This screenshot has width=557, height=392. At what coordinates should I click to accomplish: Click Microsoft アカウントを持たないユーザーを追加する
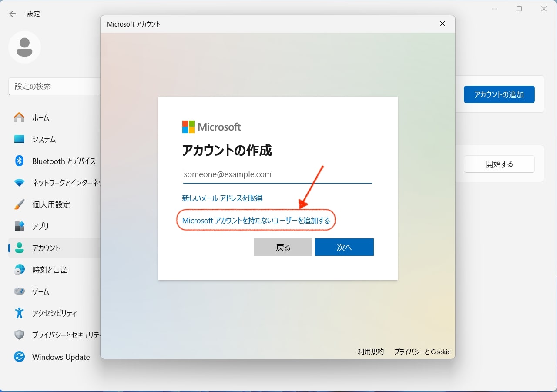[256, 220]
